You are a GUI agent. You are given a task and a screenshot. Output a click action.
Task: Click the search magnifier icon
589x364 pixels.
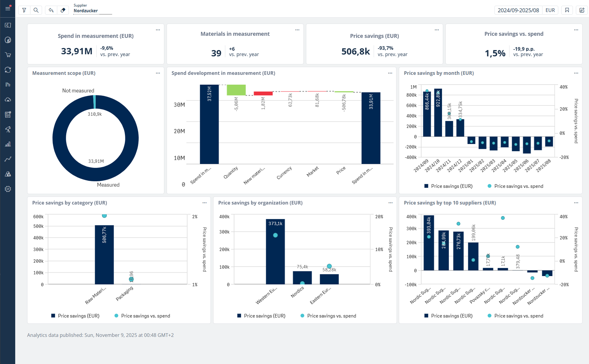click(36, 10)
